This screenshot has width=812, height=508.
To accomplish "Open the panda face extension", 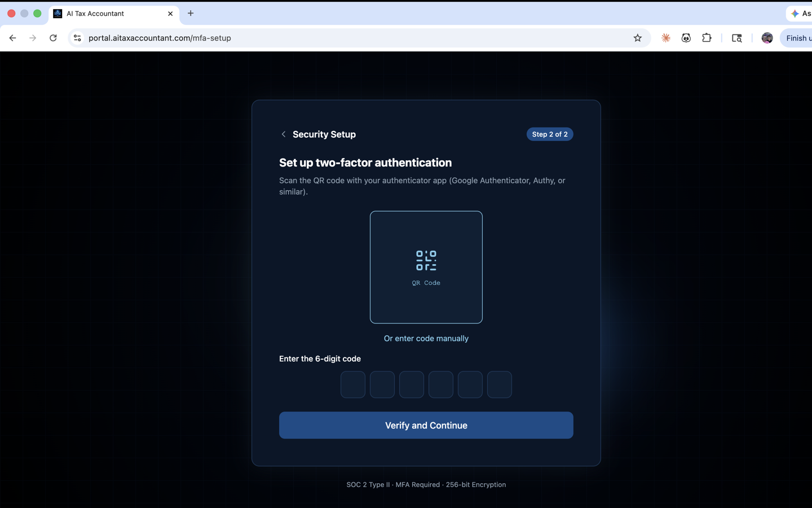I will pyautogui.click(x=686, y=38).
